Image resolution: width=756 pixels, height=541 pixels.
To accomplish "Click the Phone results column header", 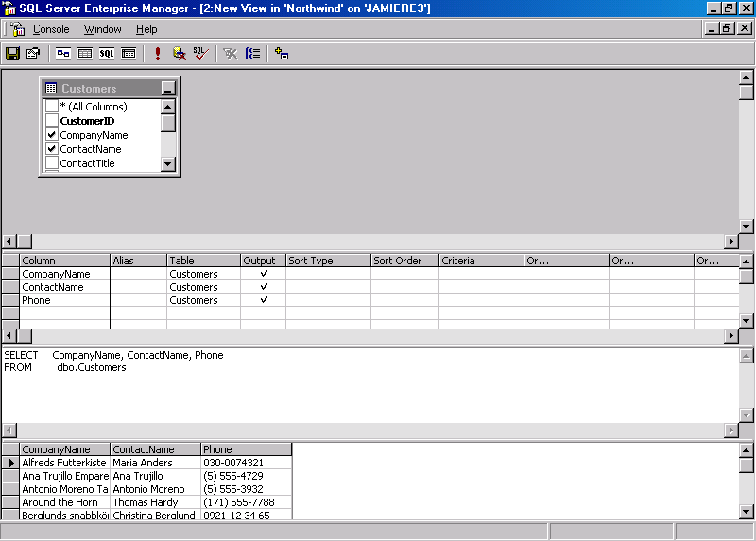I will [246, 449].
